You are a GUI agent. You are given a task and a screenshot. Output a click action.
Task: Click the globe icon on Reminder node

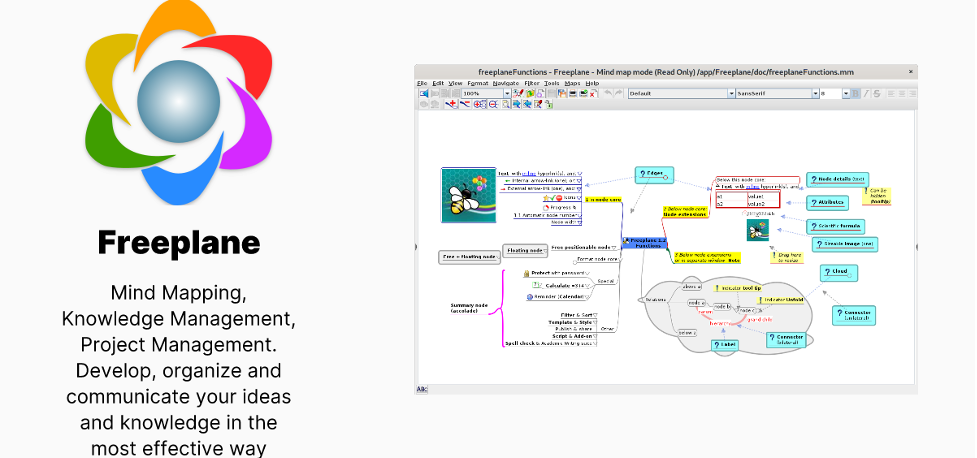530,297
